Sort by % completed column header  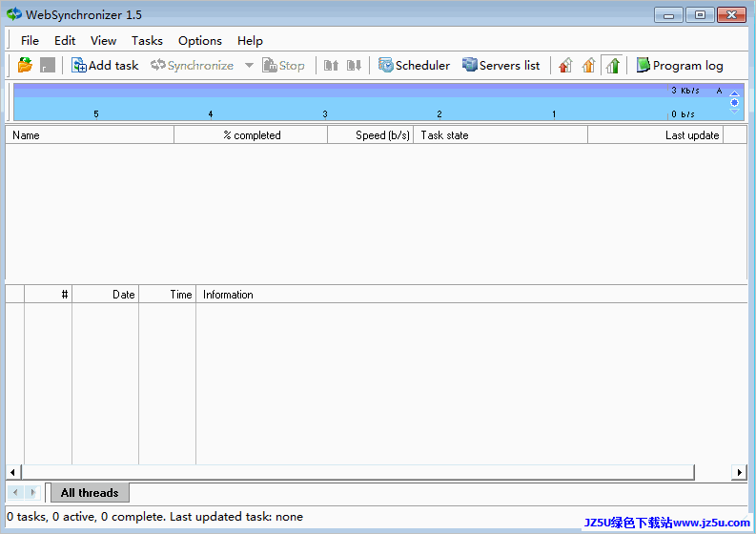(x=251, y=135)
